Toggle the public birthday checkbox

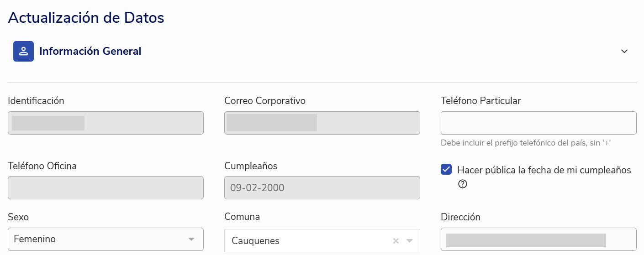coord(446,169)
